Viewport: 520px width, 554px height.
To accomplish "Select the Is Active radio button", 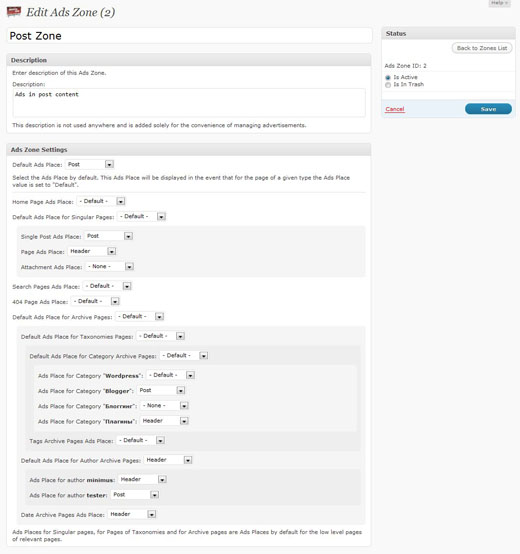I will coord(388,77).
